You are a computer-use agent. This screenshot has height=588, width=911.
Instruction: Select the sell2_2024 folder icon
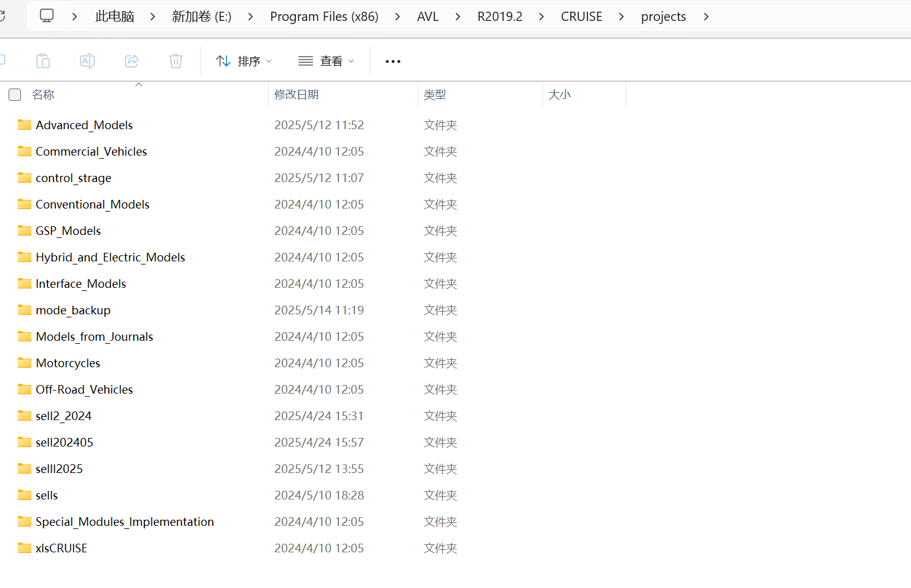click(x=25, y=416)
